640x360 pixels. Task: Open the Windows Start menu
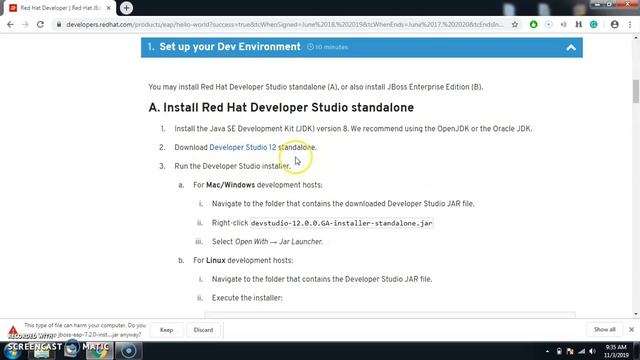point(12,351)
